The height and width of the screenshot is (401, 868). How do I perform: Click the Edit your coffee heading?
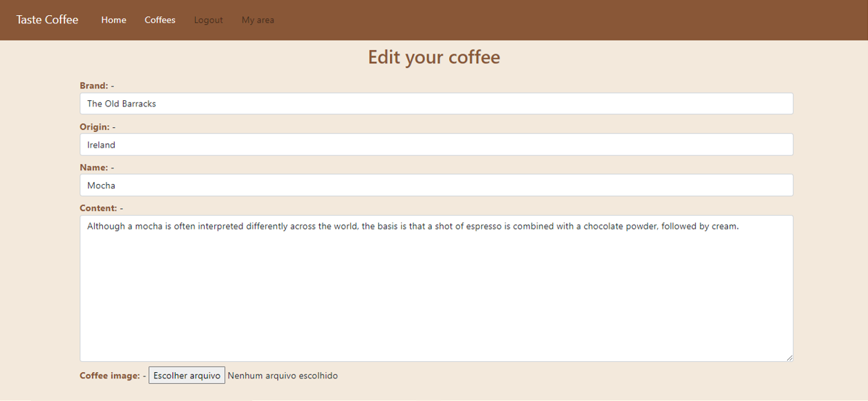pos(434,57)
